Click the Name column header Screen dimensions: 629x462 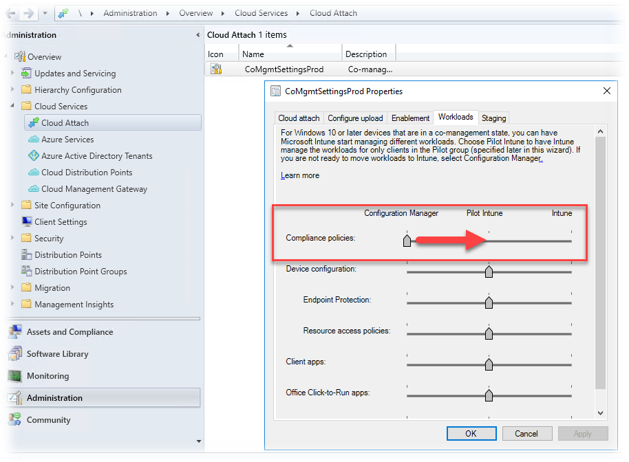click(254, 54)
